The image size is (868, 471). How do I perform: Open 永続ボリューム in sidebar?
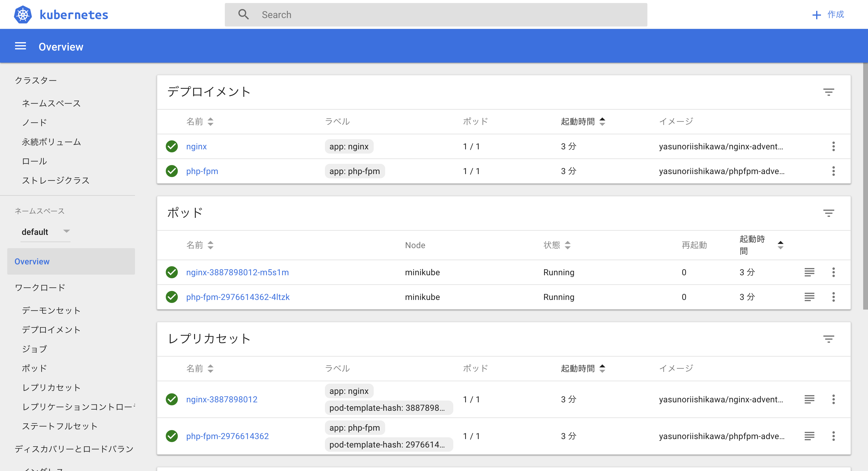point(51,142)
